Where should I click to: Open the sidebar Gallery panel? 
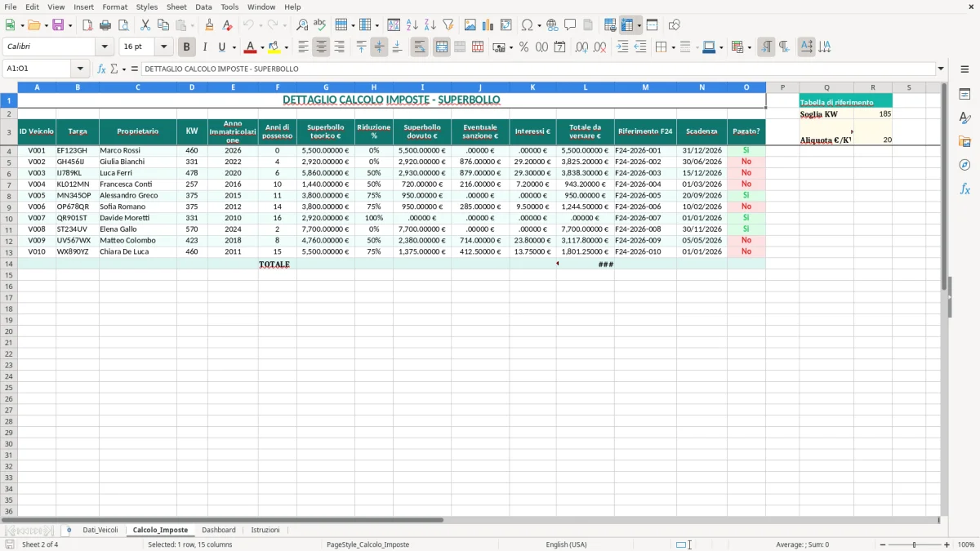pos(964,141)
